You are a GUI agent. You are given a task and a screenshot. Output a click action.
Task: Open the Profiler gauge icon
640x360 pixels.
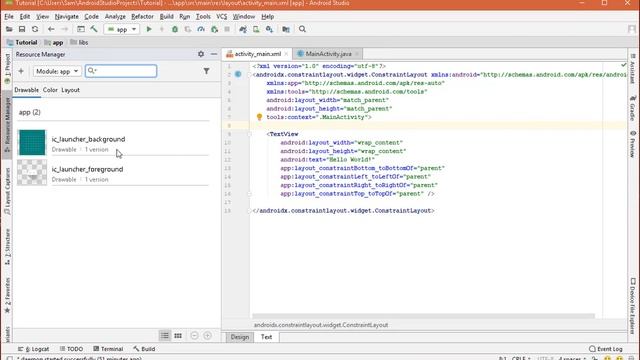tap(201, 29)
